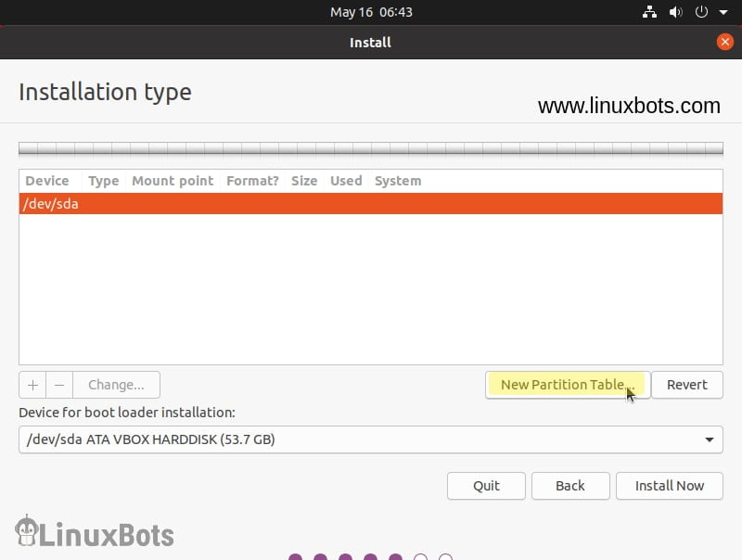Click the wired network icon in top bar
The height and width of the screenshot is (560, 742).
pos(649,12)
